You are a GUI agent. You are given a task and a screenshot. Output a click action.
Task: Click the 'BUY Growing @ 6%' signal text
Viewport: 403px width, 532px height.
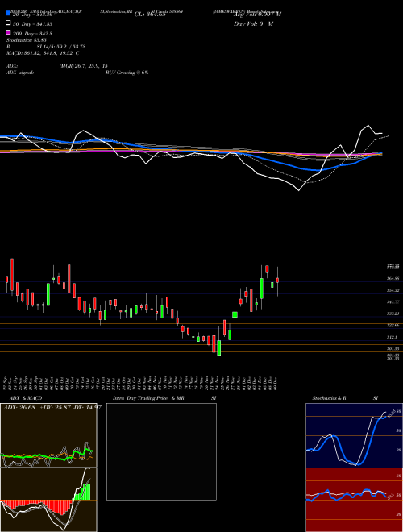[x=127, y=73]
